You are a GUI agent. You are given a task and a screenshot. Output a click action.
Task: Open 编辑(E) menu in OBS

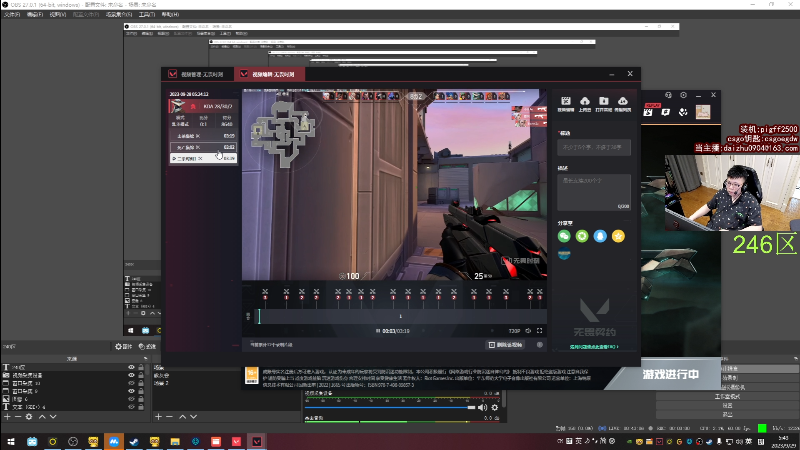click(35, 14)
